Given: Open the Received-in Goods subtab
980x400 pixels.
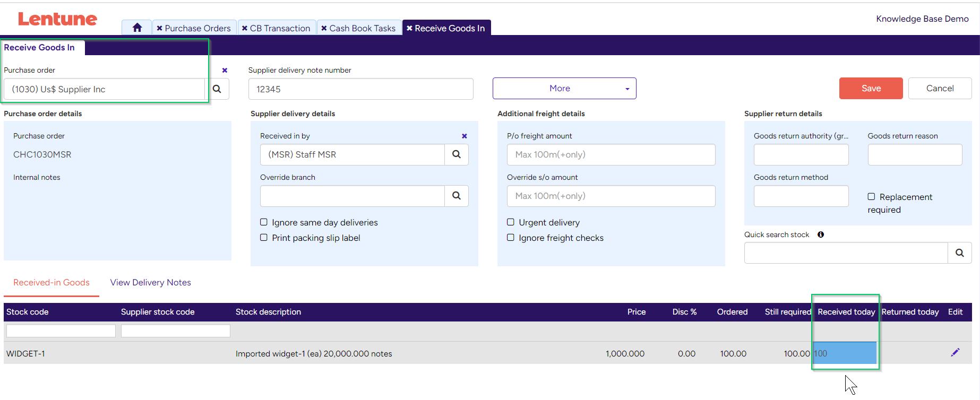Looking at the screenshot, I should 51,283.
